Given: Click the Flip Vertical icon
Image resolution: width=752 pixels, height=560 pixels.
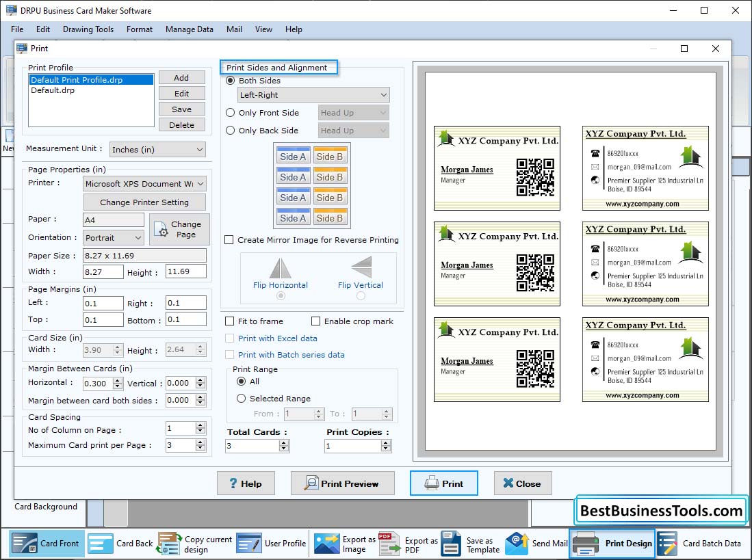Looking at the screenshot, I should [361, 267].
